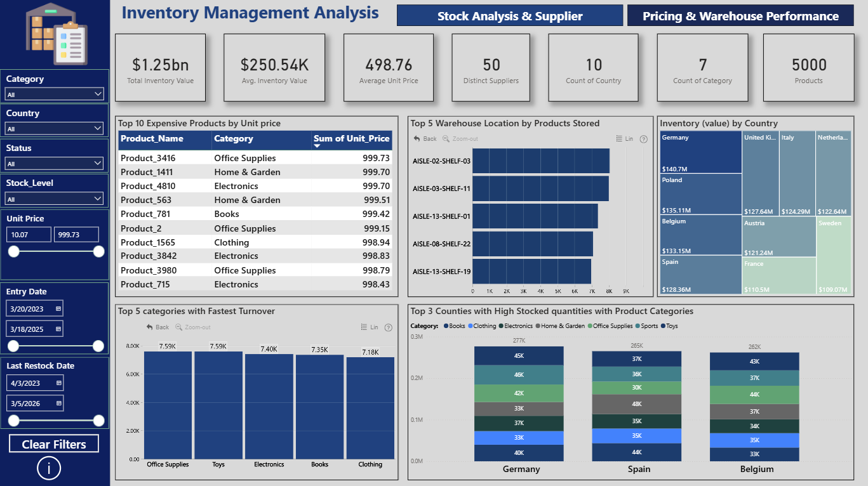Click the Average Unit Price card
The image size is (868, 486).
tap(389, 68)
